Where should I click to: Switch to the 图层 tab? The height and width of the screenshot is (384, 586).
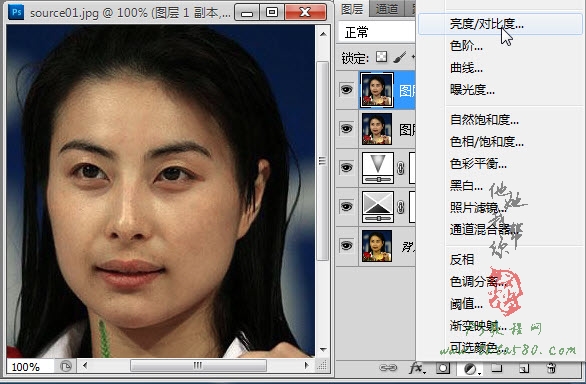(x=352, y=9)
